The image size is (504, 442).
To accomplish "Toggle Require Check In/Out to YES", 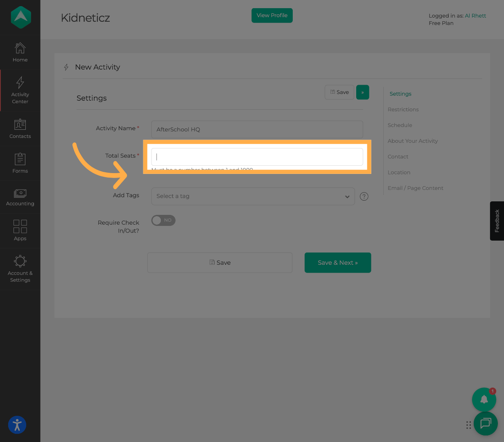I will [163, 220].
